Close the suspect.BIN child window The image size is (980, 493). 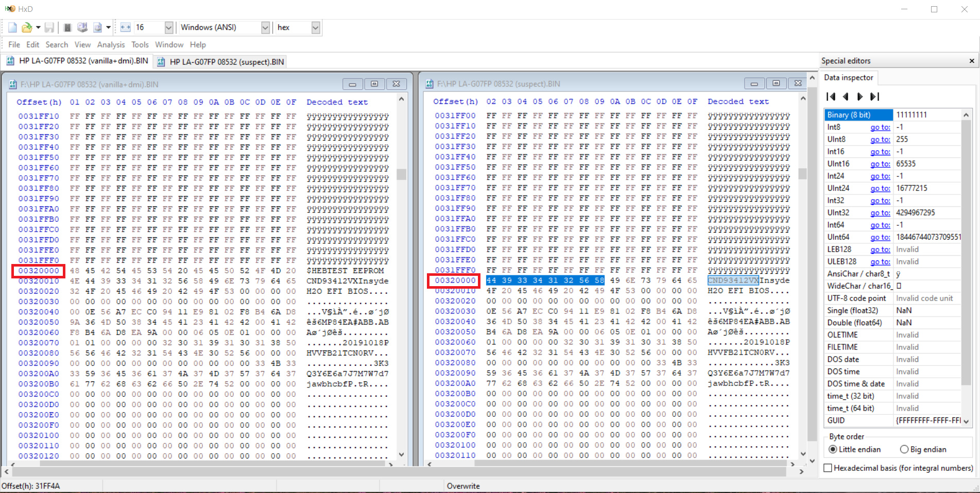(x=798, y=84)
